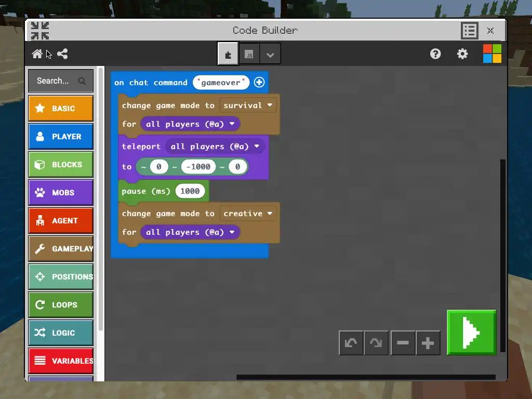Open the LOGIC block category
Screen dimensions: 532x399
[x=61, y=333]
